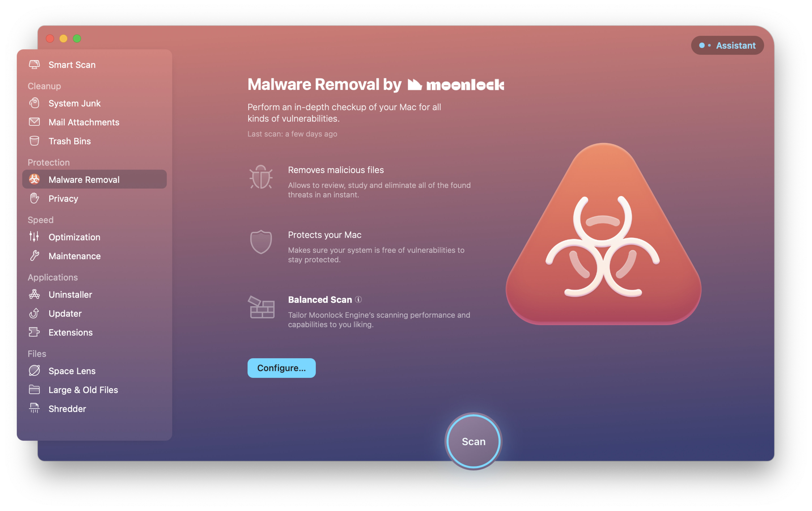Open the Configure... settings

click(282, 368)
